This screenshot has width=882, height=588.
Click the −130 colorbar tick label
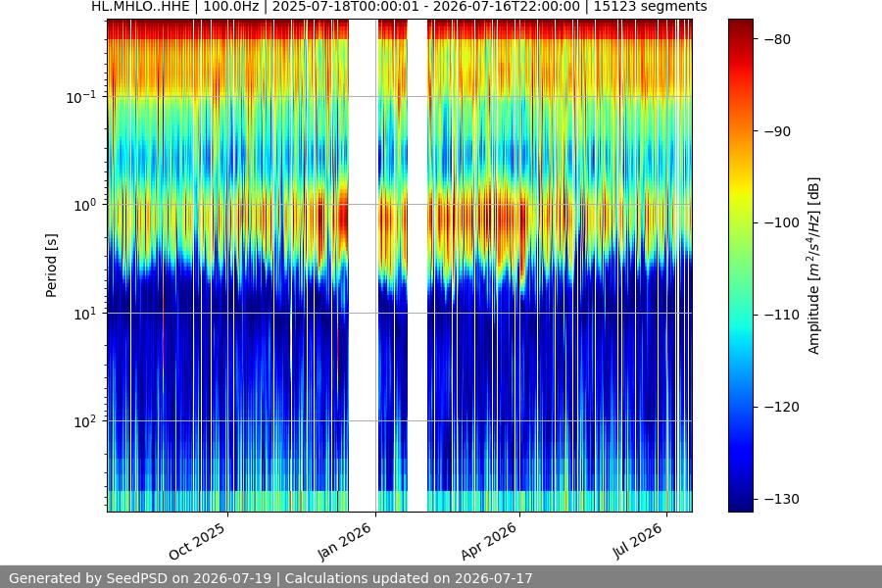point(782,499)
